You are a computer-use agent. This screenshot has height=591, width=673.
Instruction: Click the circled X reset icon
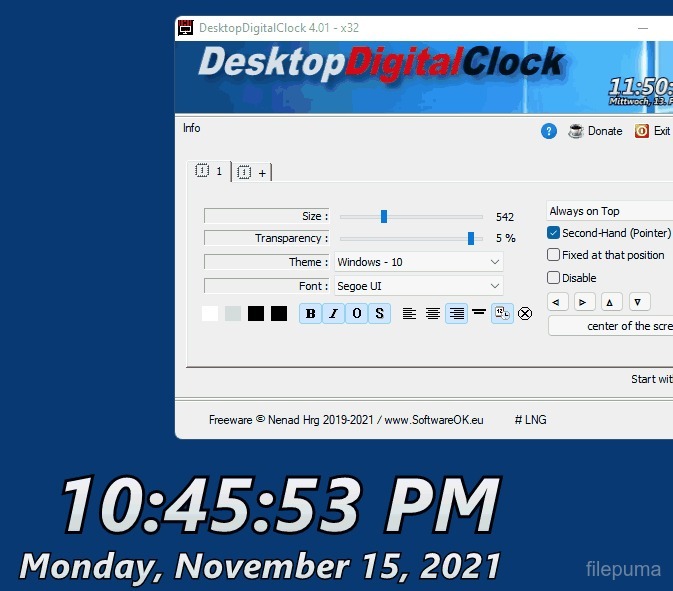pyautogui.click(x=525, y=314)
